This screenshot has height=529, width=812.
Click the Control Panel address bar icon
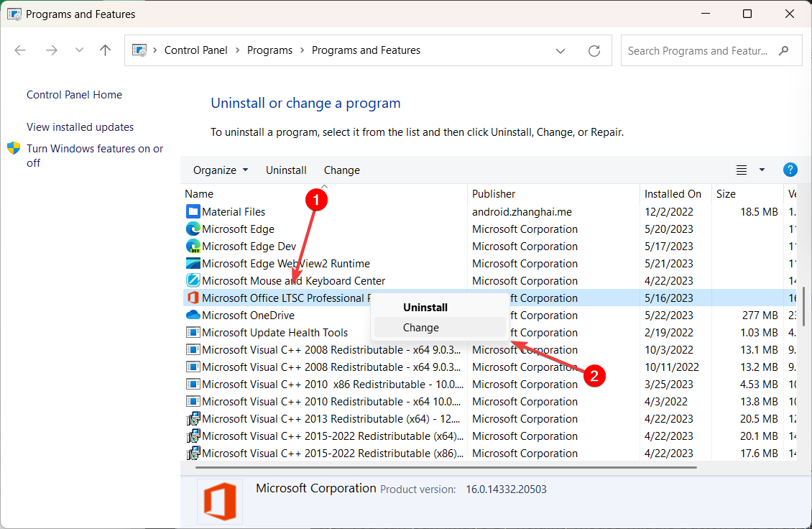(x=139, y=50)
